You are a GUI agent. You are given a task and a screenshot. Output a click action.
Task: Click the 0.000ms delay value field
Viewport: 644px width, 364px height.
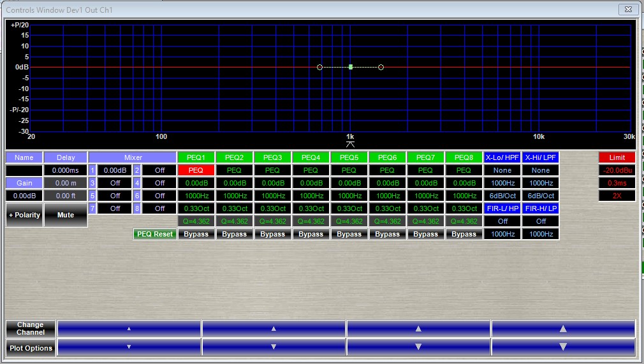pyautogui.click(x=66, y=170)
